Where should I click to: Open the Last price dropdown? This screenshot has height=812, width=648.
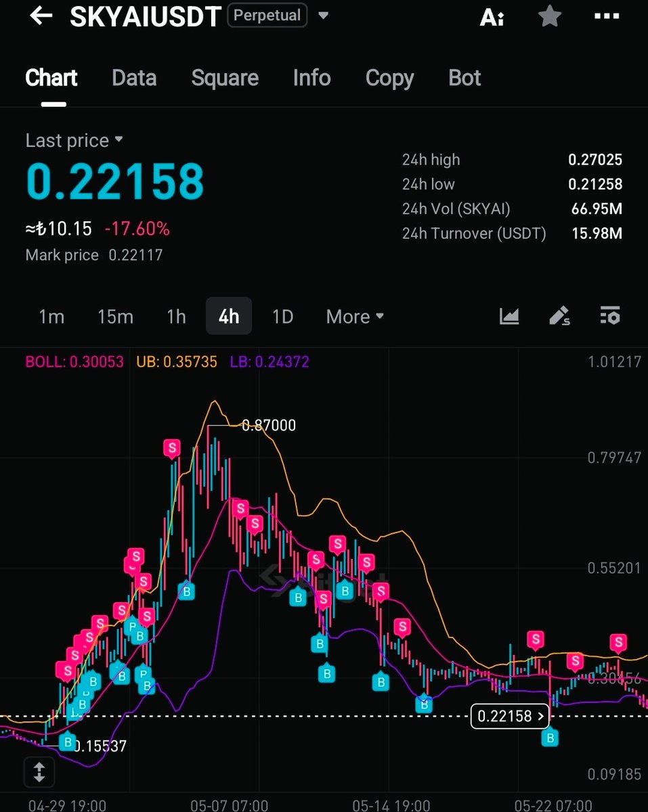click(x=74, y=141)
